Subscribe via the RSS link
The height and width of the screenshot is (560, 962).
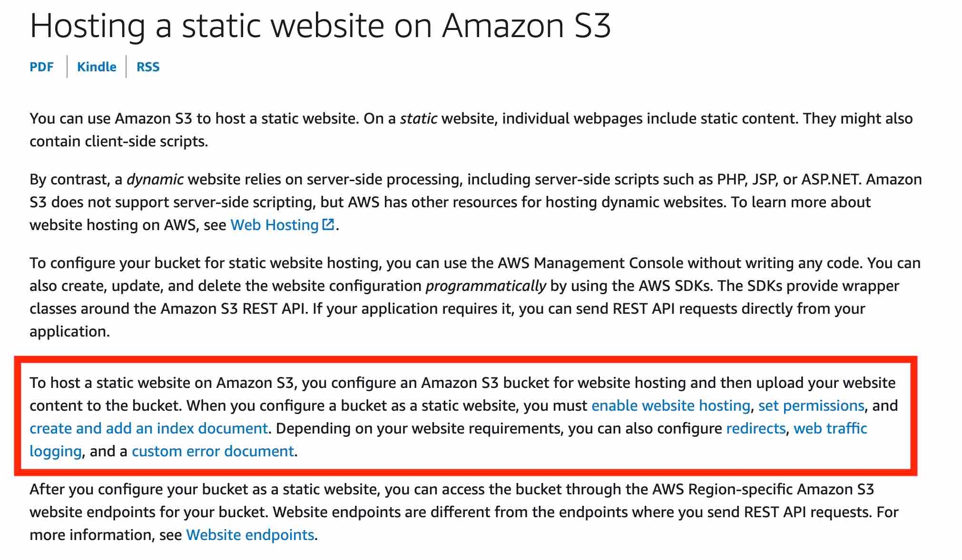148,67
